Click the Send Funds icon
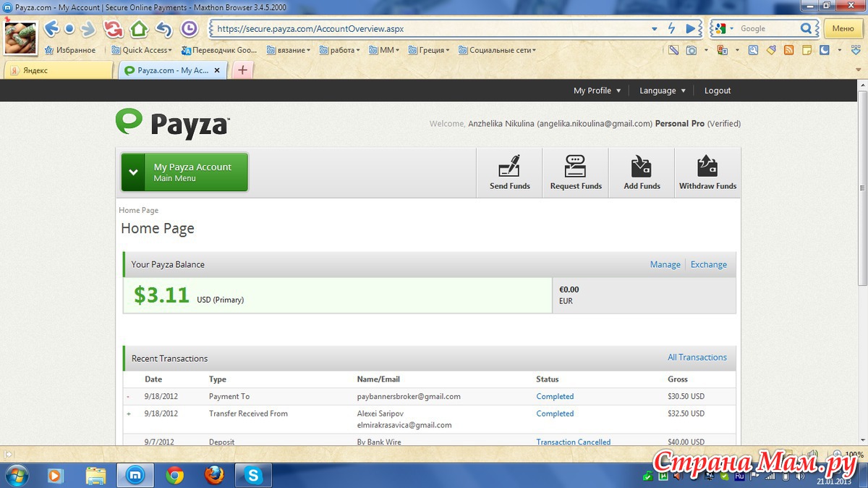 [509, 172]
